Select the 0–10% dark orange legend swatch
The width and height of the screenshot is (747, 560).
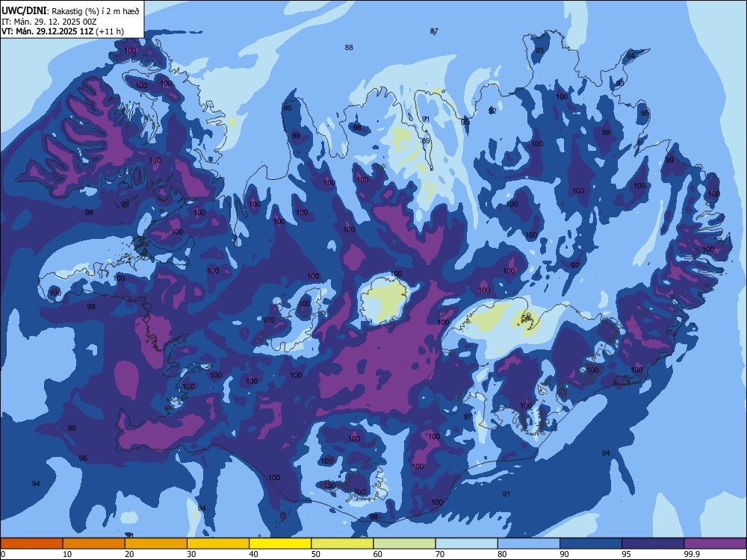31,544
